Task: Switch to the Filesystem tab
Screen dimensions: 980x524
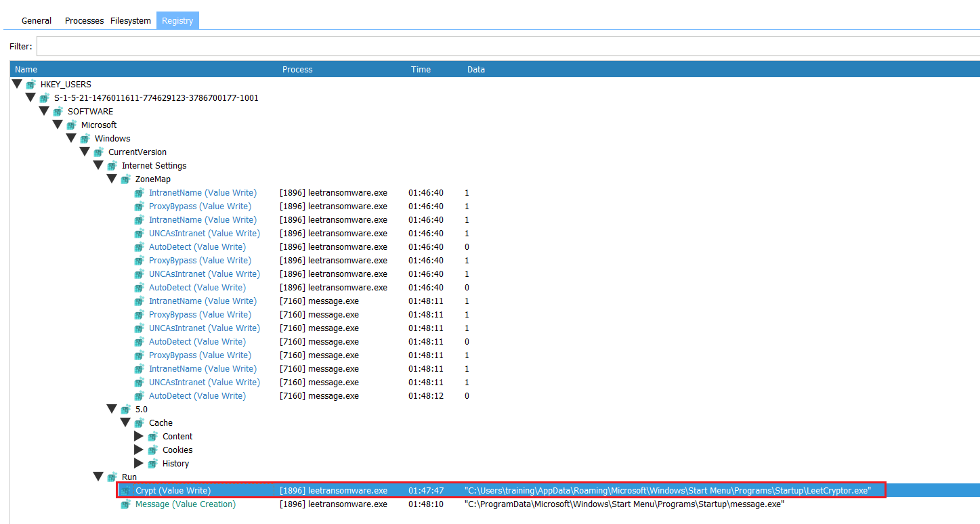Action: click(x=131, y=21)
